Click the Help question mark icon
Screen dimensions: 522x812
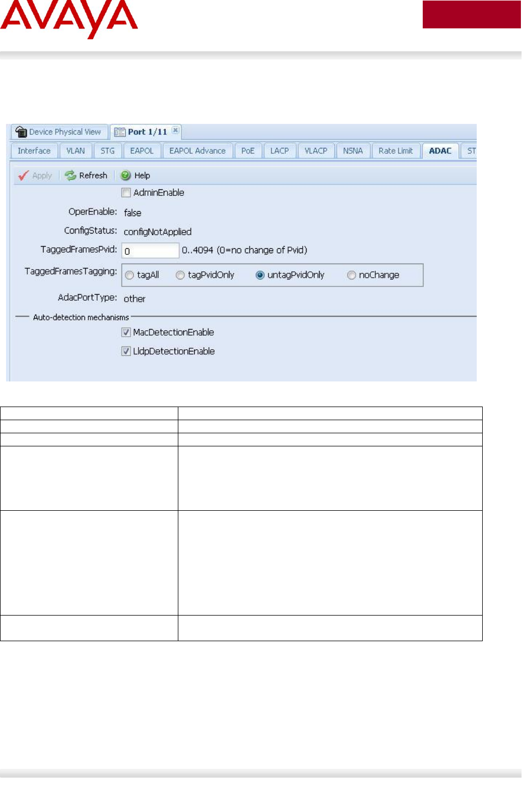(125, 175)
